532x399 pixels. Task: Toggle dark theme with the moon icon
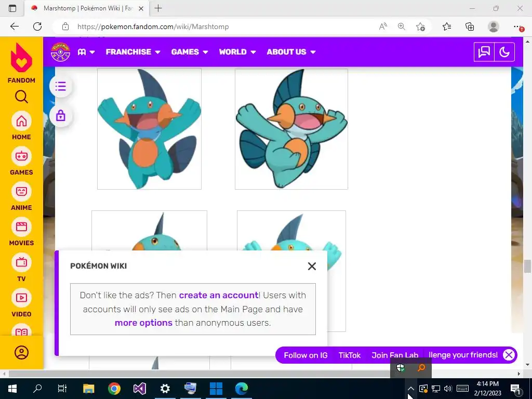504,52
